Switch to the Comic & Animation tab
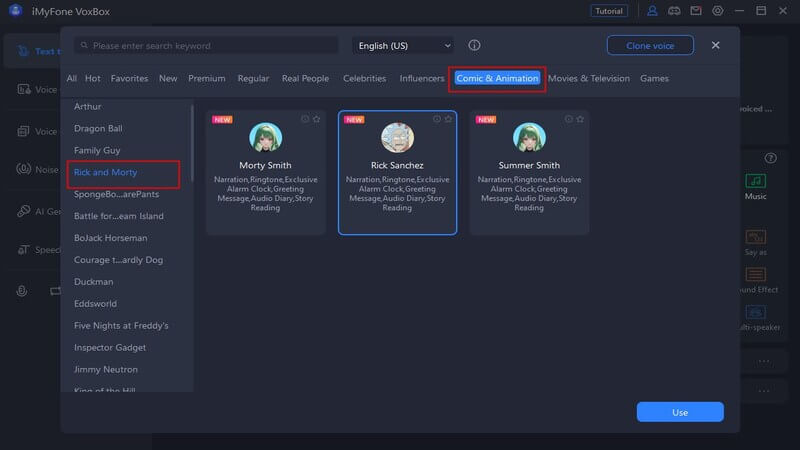800x450 pixels. coord(497,78)
